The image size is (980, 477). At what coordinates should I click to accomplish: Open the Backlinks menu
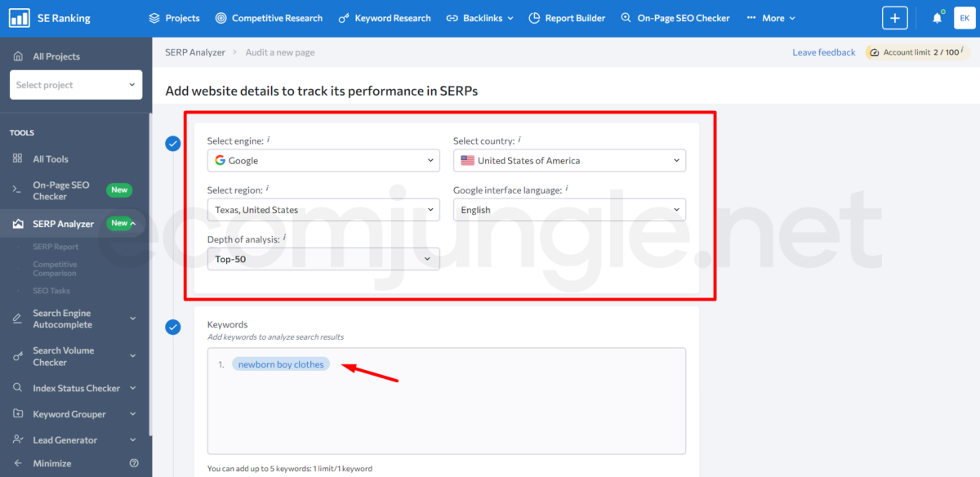pyautogui.click(x=480, y=18)
